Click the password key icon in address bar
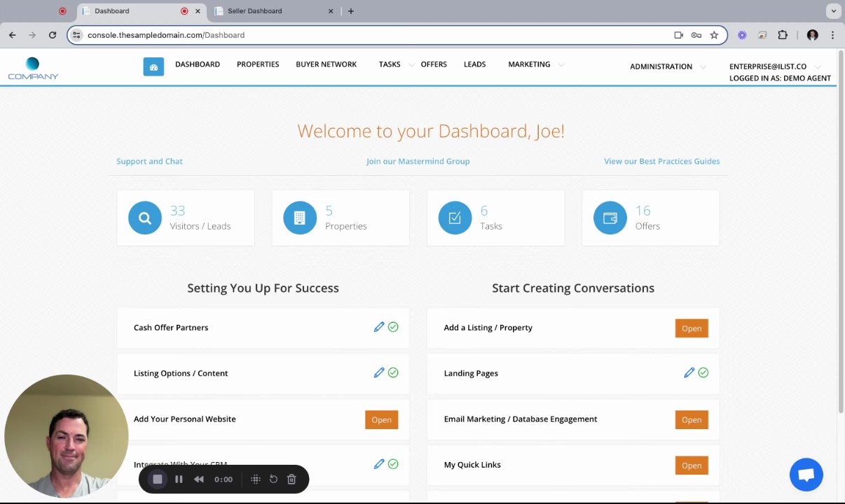The width and height of the screenshot is (845, 504). [696, 35]
